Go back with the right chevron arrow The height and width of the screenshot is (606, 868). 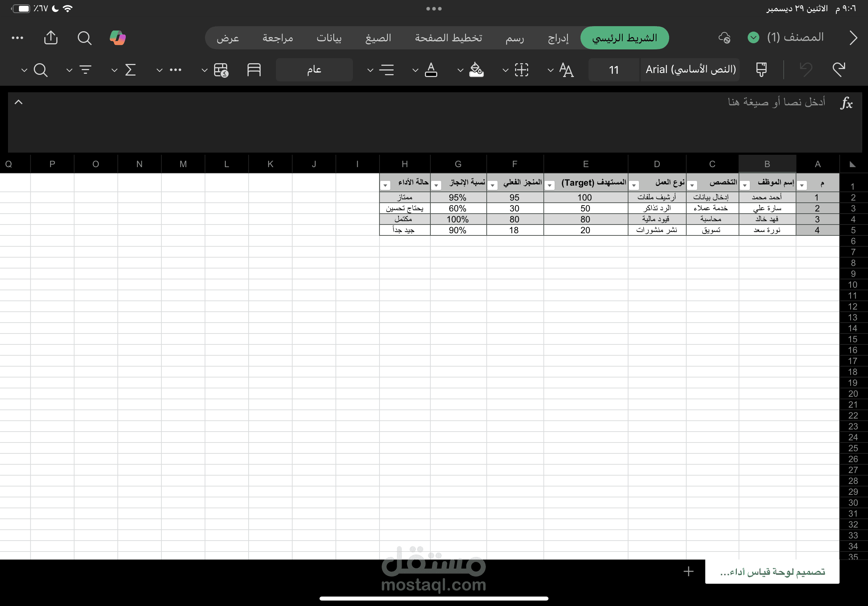[853, 38]
